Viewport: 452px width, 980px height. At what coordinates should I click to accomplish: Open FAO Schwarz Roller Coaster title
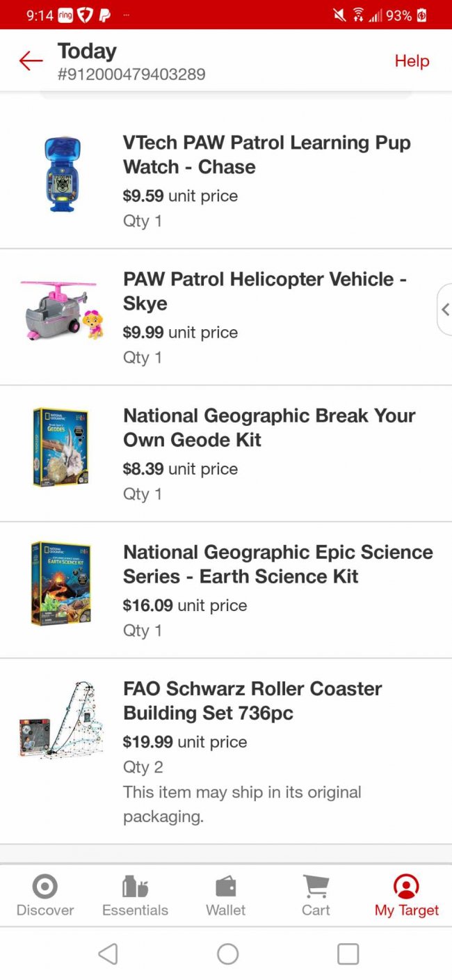(x=252, y=700)
